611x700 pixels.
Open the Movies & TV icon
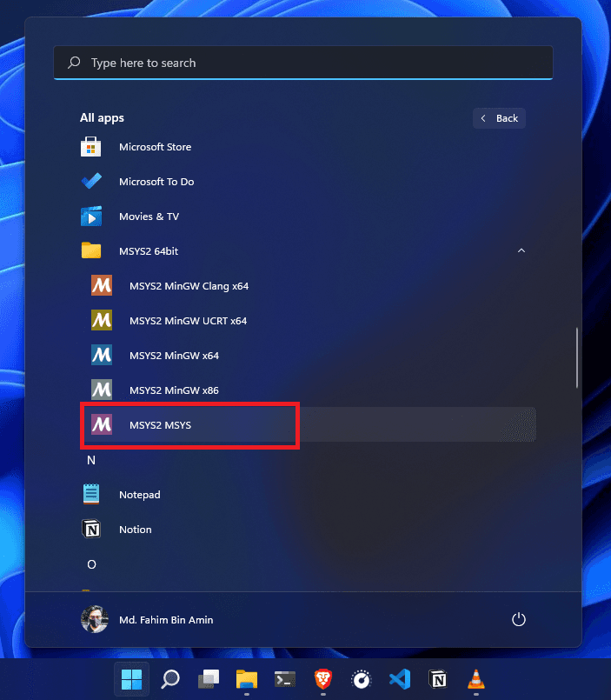pos(91,216)
